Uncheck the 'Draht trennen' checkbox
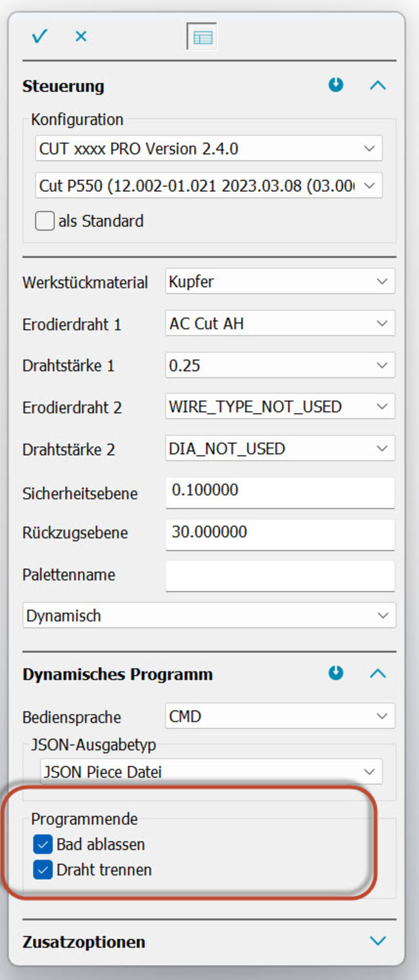The image size is (419, 980). (43, 870)
